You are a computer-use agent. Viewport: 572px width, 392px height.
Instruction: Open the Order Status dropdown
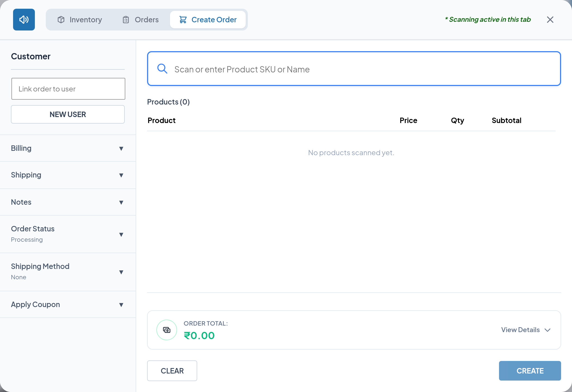tap(68, 234)
